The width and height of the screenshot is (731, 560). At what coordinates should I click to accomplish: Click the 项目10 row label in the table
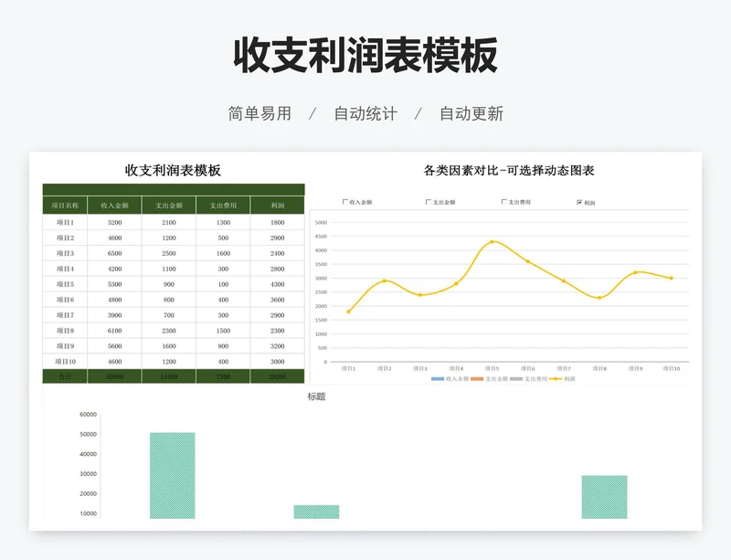[x=65, y=362]
